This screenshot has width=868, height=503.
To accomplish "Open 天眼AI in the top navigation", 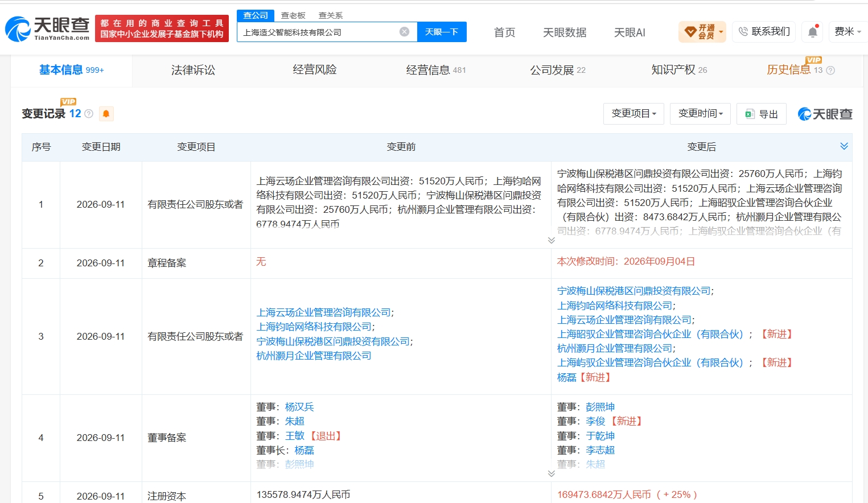I will pyautogui.click(x=630, y=32).
